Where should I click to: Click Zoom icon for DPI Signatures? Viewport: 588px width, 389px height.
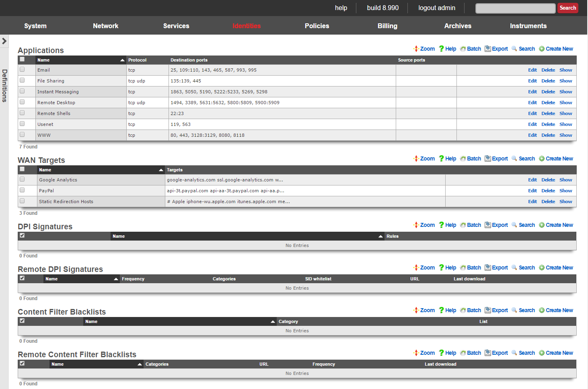click(x=416, y=225)
